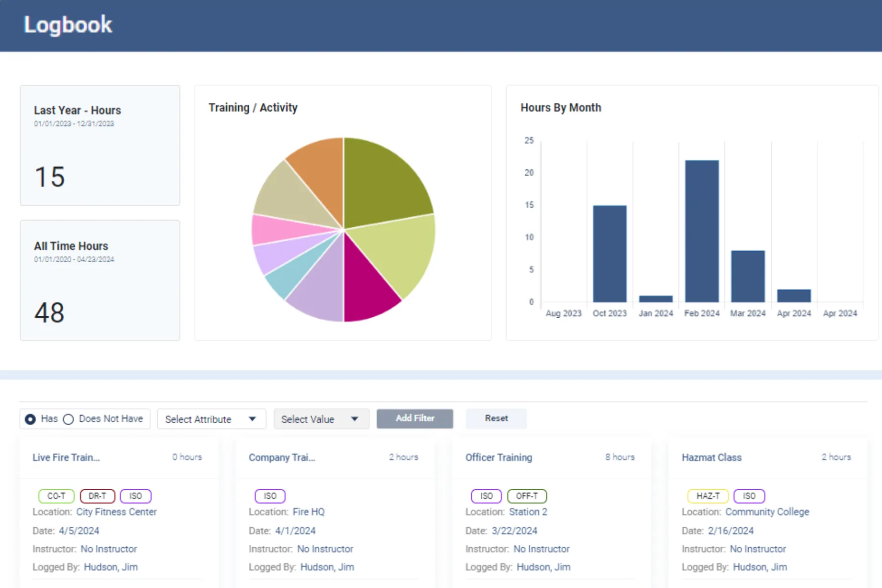Image resolution: width=882 pixels, height=588 pixels.
Task: Open the Company Trai... log entry title
Action: (x=282, y=458)
